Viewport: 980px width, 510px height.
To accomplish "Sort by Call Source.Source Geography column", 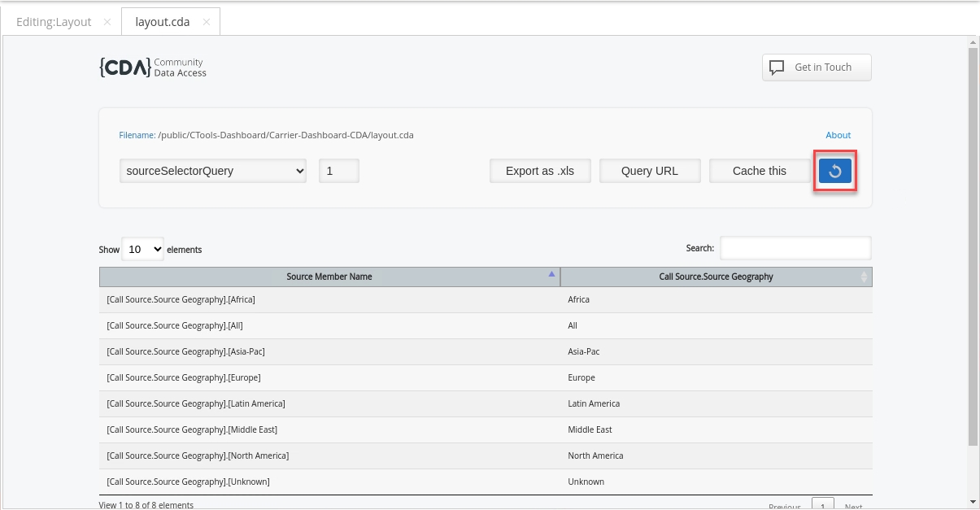I will 716,277.
